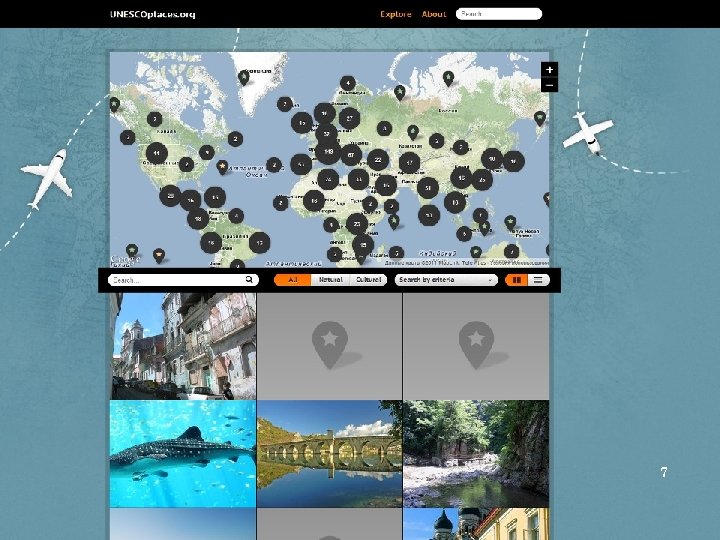Open the middle placeholder tile in first row
720x540 pixels.
pos(329,346)
